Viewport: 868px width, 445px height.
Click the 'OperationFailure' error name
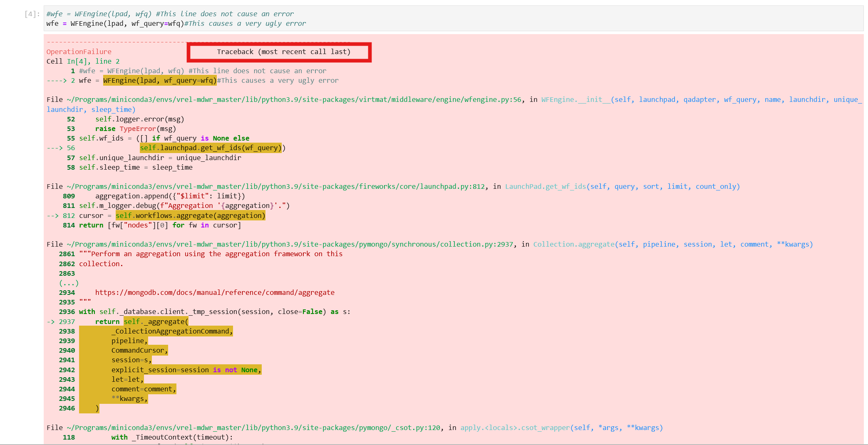pos(79,52)
